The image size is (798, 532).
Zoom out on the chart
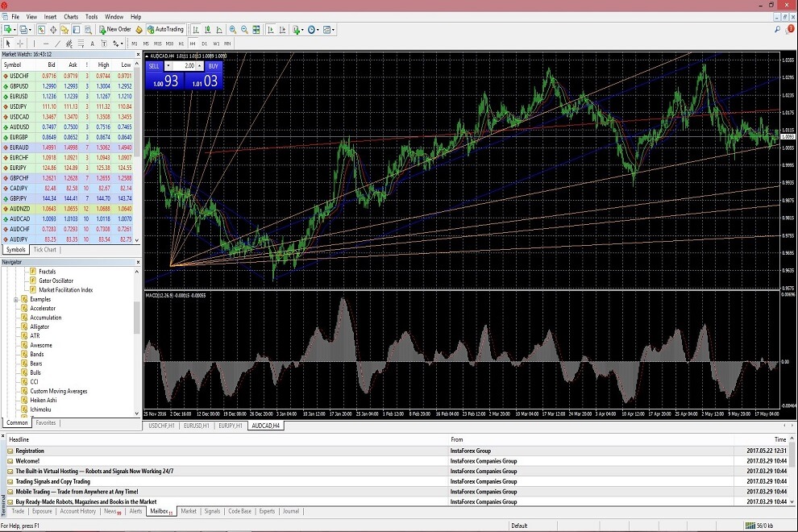[x=244, y=30]
